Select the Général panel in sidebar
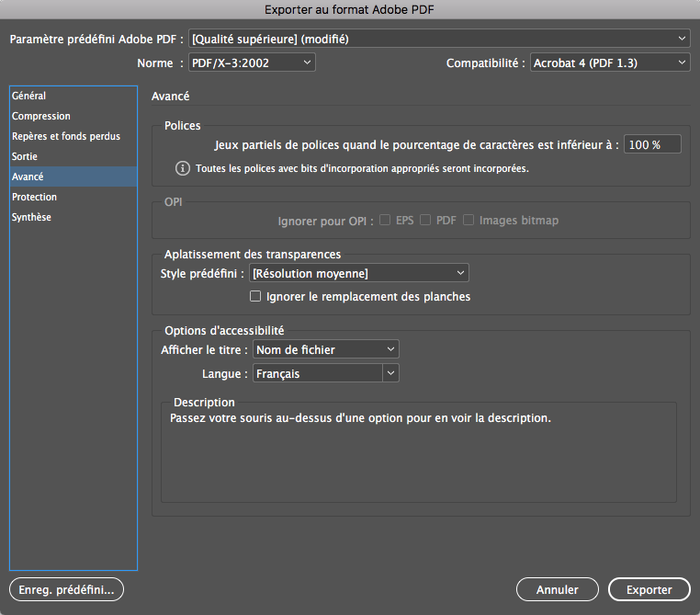This screenshot has height=615, width=700. point(29,96)
